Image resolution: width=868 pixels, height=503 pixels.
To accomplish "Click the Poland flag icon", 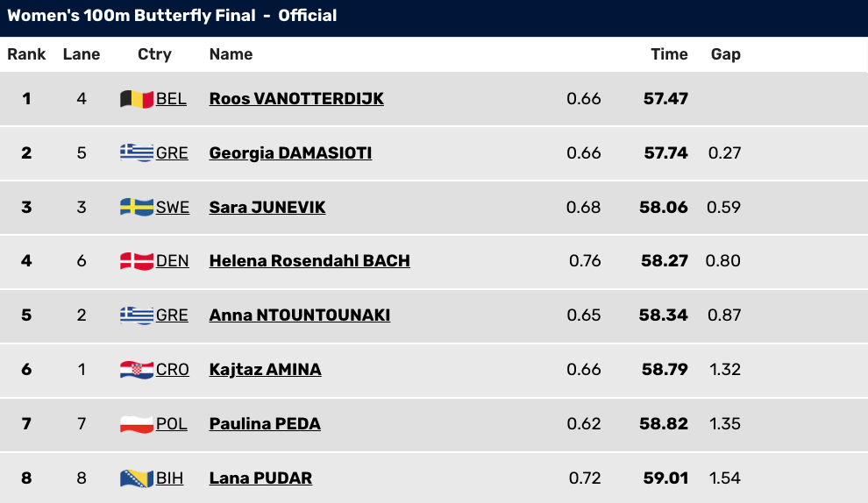I will (x=136, y=424).
